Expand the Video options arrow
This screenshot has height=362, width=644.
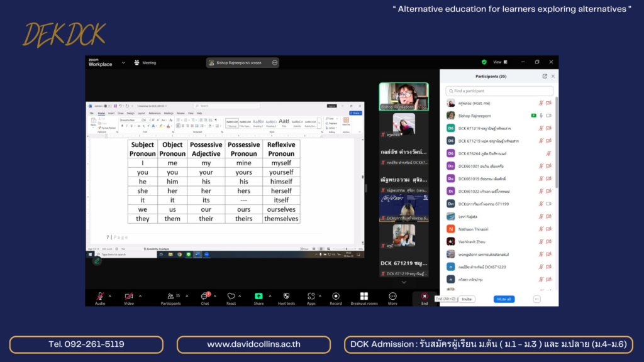pyautogui.click(x=140, y=296)
